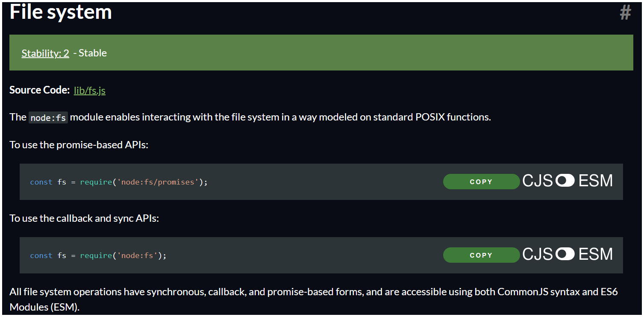Click the Stable text in the green banner
The width and height of the screenshot is (644, 317).
click(x=93, y=53)
